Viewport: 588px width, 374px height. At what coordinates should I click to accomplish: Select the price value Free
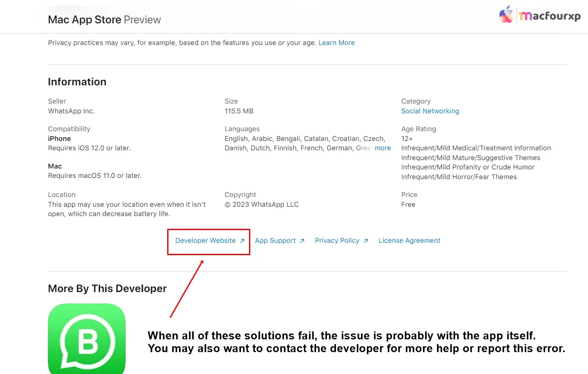pos(408,205)
